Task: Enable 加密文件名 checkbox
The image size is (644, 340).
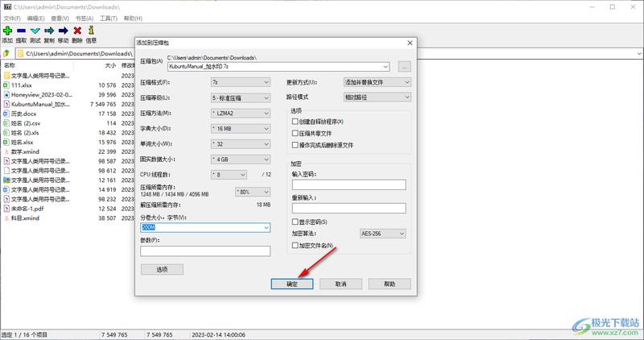Action: click(295, 246)
